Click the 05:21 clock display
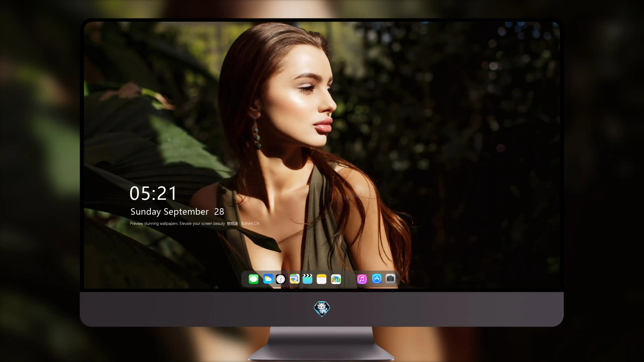The image size is (644, 362). [153, 193]
